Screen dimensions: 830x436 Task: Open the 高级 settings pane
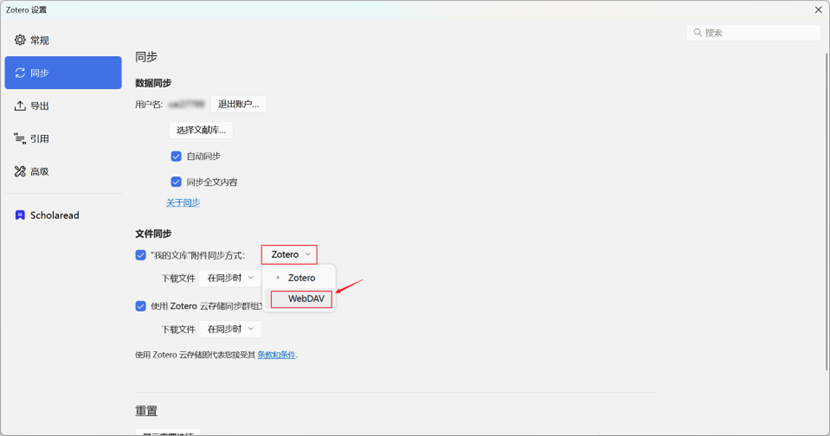point(63,171)
